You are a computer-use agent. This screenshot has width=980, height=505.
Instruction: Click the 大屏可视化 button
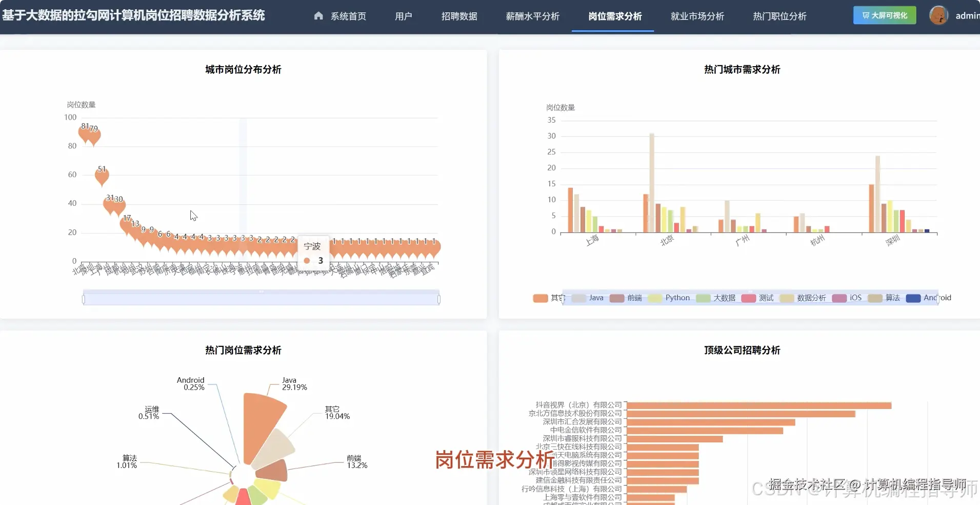884,15
